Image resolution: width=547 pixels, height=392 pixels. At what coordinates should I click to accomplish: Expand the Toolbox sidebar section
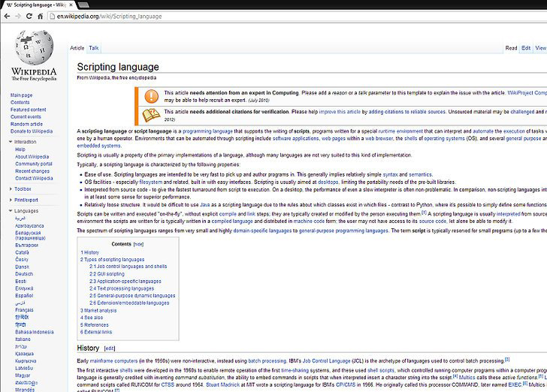[11, 188]
